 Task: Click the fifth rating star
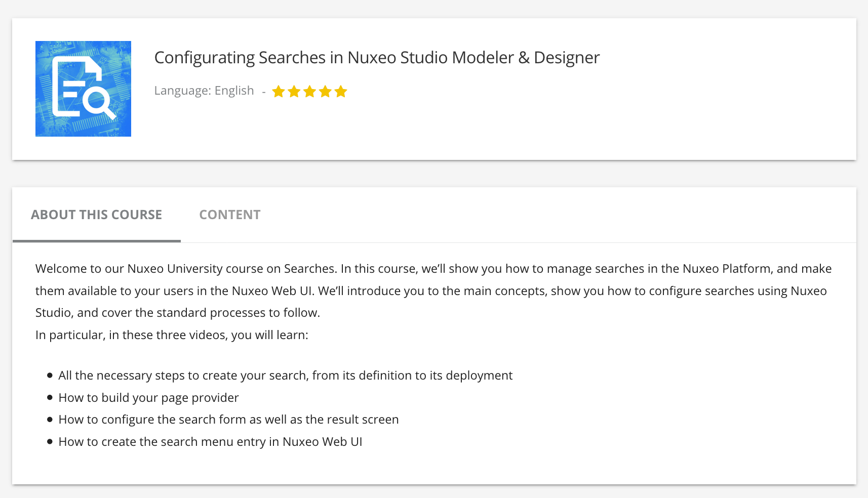341,92
